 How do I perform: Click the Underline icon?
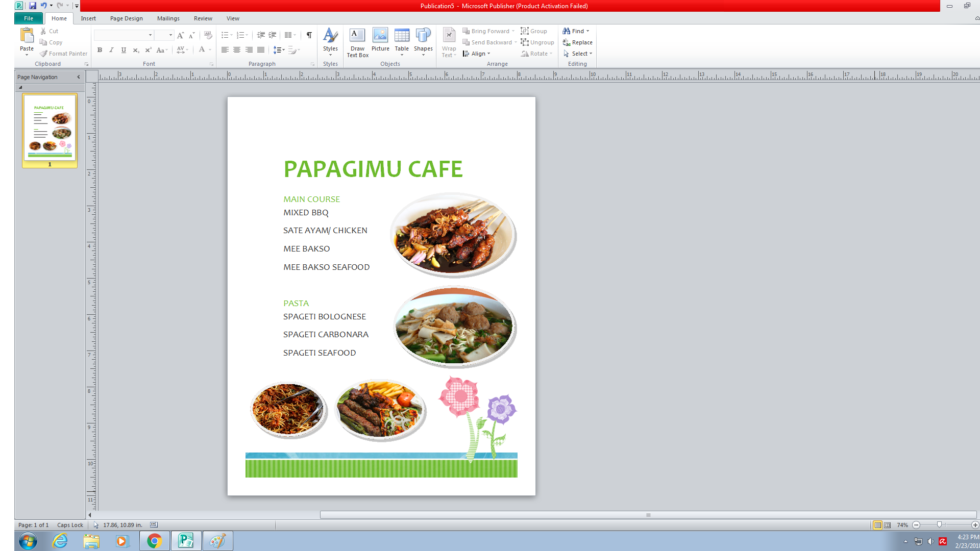pyautogui.click(x=124, y=50)
